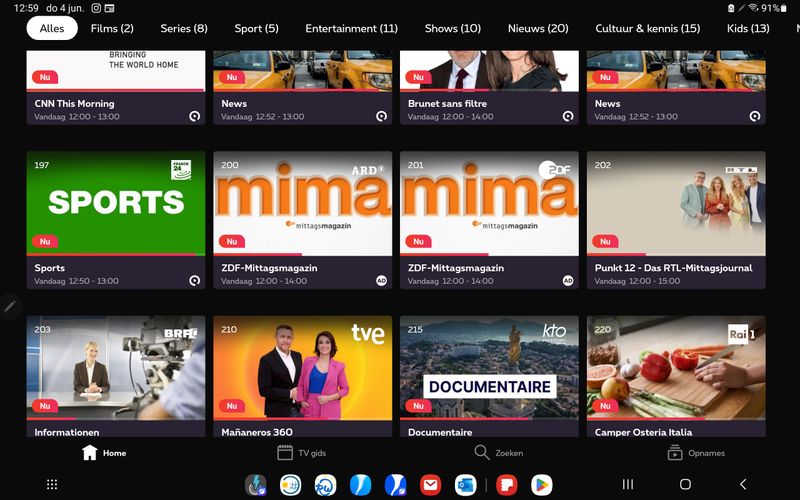Select Vandaag 12:00 - 15:00 time text
Viewport: 800px width, 500px height.
coord(637,281)
